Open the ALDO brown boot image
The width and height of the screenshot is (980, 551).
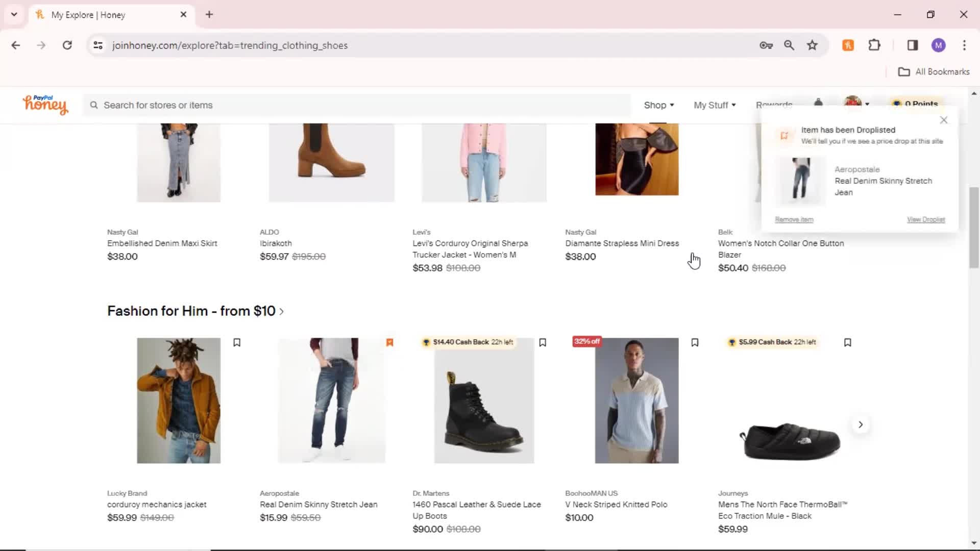tap(332, 162)
